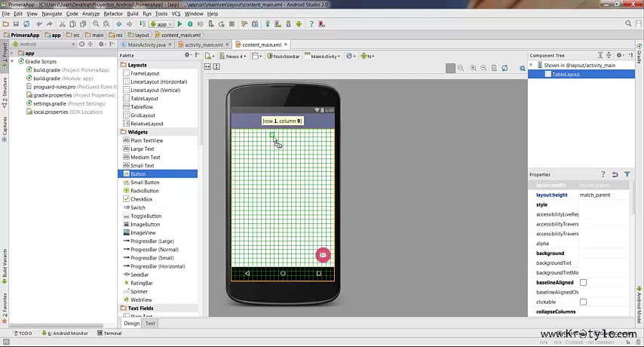Toggle fill height layout icon
This screenshot has height=347, width=644.
(x=216, y=66)
